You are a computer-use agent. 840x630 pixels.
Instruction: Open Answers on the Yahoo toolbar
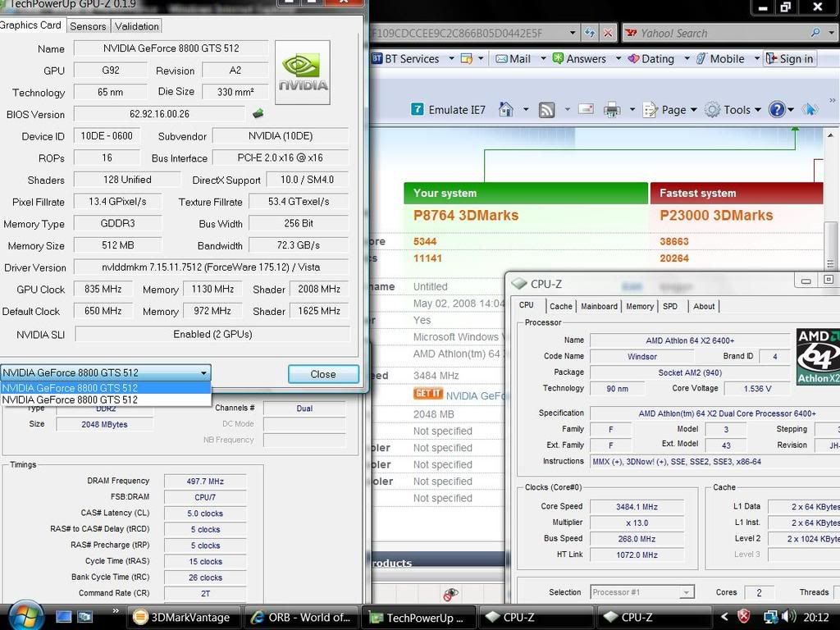point(579,59)
